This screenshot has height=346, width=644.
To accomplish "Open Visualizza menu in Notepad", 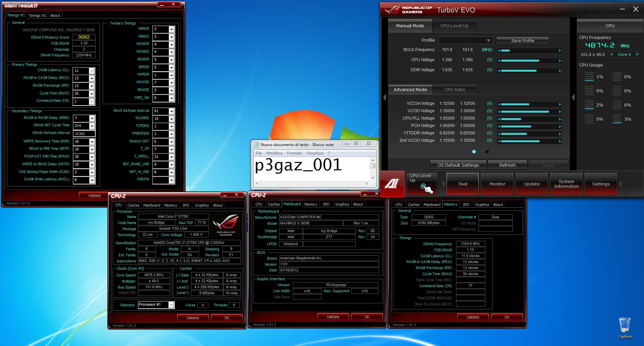I will (x=315, y=153).
